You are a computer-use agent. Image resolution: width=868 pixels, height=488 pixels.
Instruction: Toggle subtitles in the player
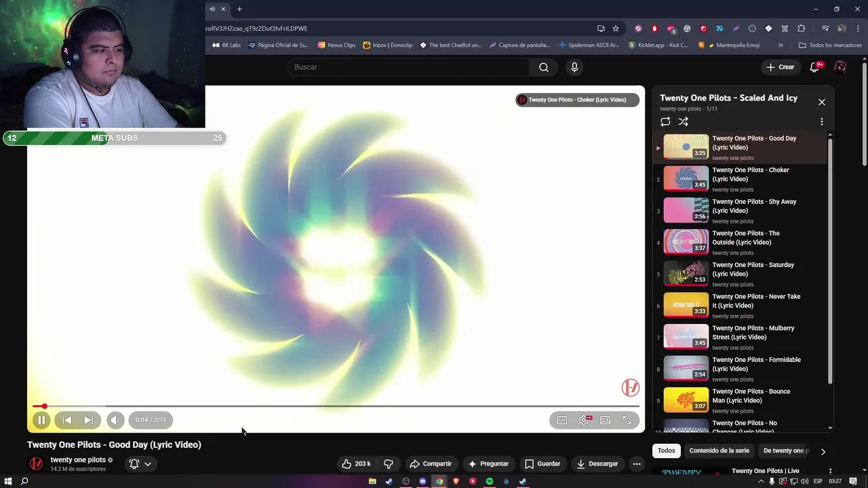[561, 420]
